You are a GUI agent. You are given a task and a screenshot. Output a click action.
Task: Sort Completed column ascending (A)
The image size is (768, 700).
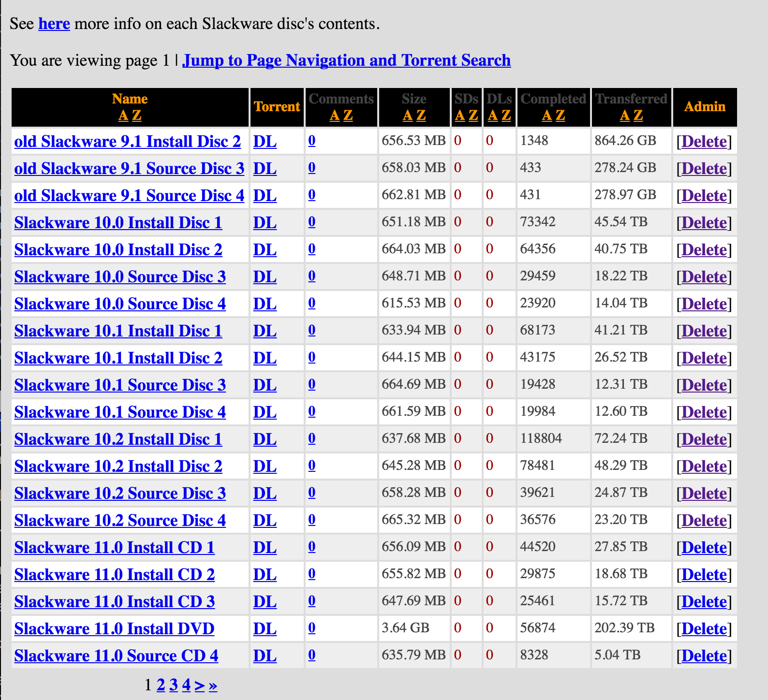pyautogui.click(x=547, y=116)
